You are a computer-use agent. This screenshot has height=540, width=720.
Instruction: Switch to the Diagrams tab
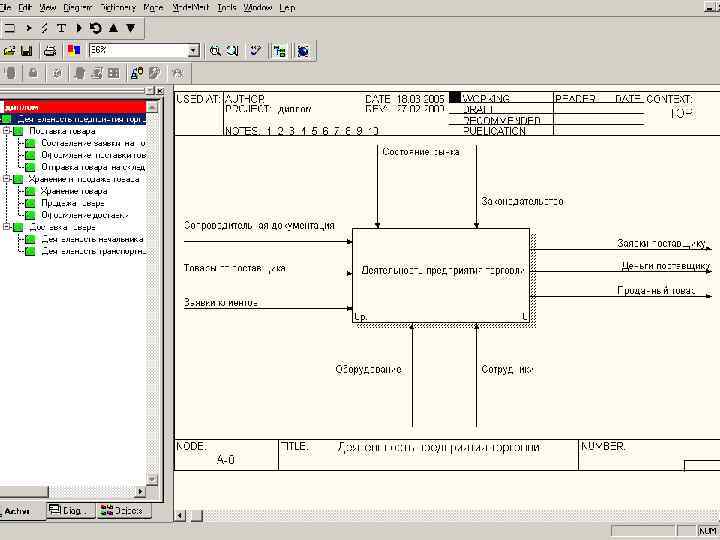coord(71,510)
